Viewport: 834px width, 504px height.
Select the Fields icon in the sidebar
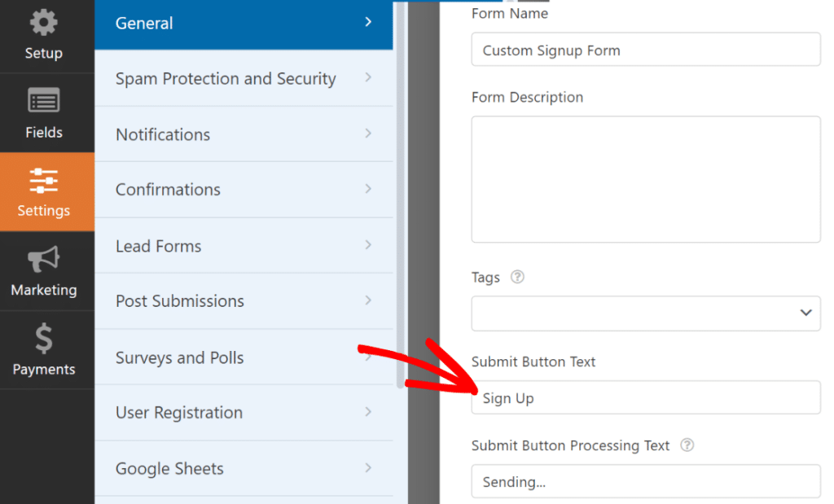click(x=44, y=112)
